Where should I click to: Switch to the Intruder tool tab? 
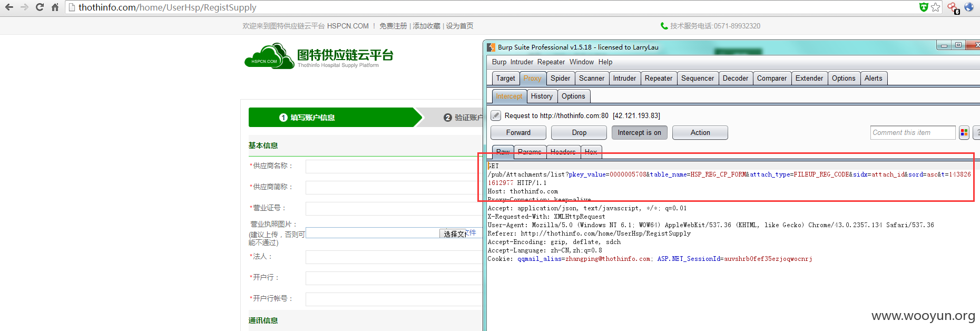(624, 79)
